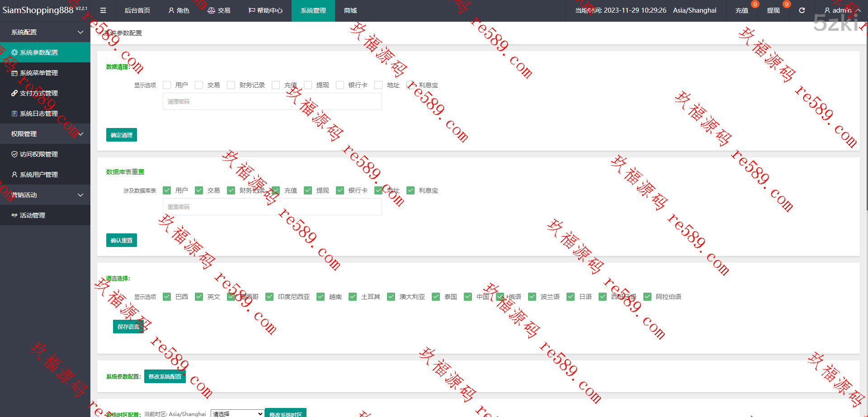Click the 修改系统配置 button

[x=165, y=376]
